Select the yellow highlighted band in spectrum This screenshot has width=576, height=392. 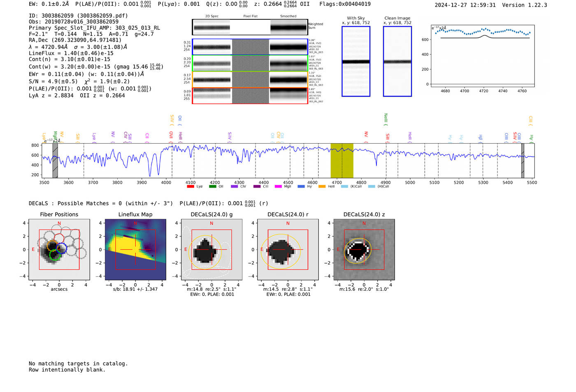(x=342, y=160)
